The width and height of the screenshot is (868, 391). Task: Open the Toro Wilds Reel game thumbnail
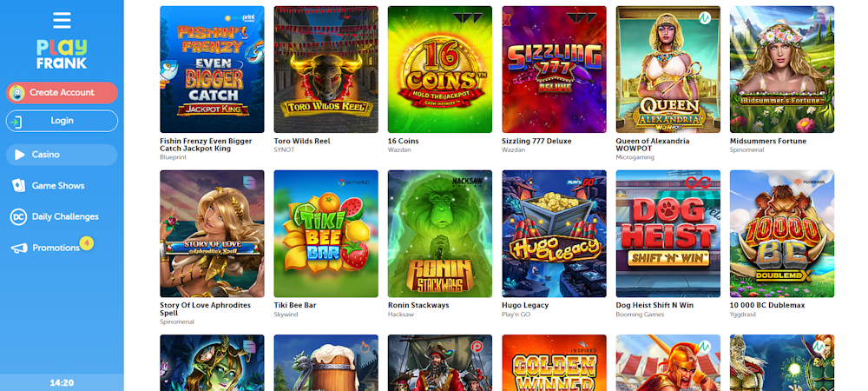pyautogui.click(x=326, y=70)
